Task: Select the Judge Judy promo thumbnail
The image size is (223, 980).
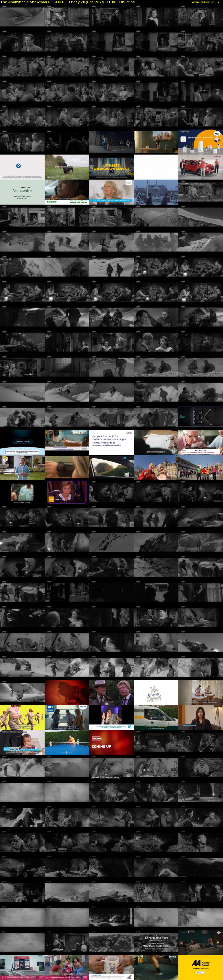Action: coord(67,493)
